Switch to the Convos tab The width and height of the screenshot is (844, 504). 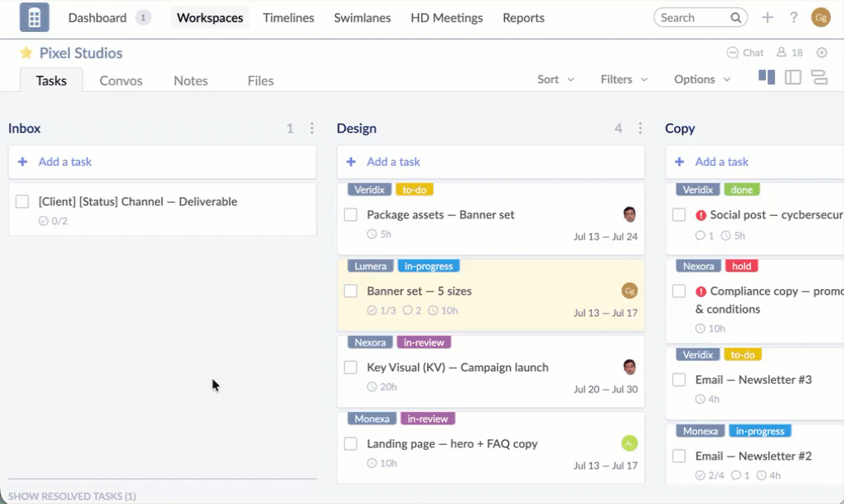[x=122, y=80]
